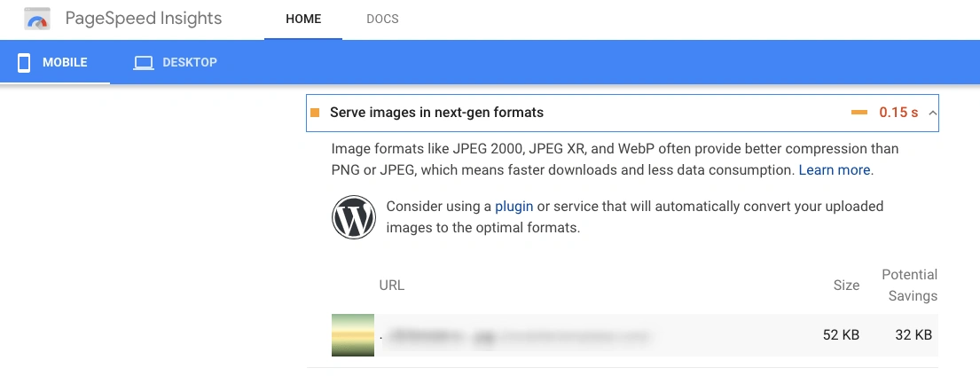Select the desktop laptop icon
This screenshot has width=980, height=376.
pos(144,63)
